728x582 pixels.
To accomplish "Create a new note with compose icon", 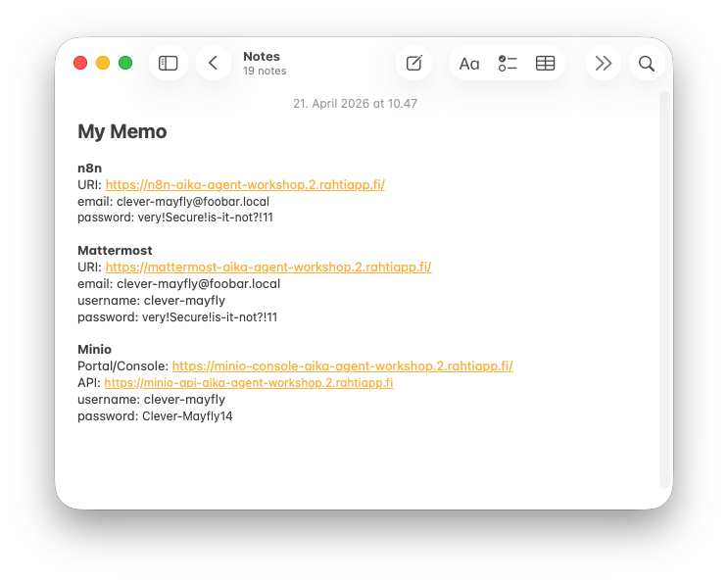I will (413, 63).
